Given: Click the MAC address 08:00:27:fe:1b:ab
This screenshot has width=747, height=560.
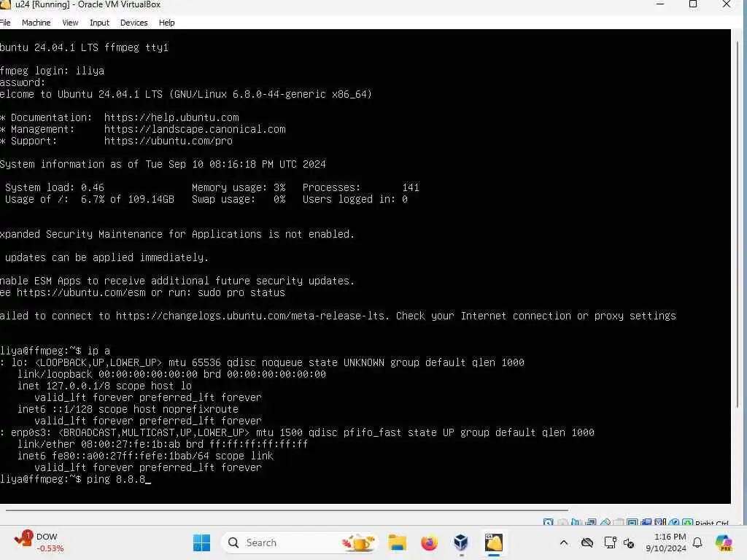Looking at the screenshot, I should tap(130, 444).
